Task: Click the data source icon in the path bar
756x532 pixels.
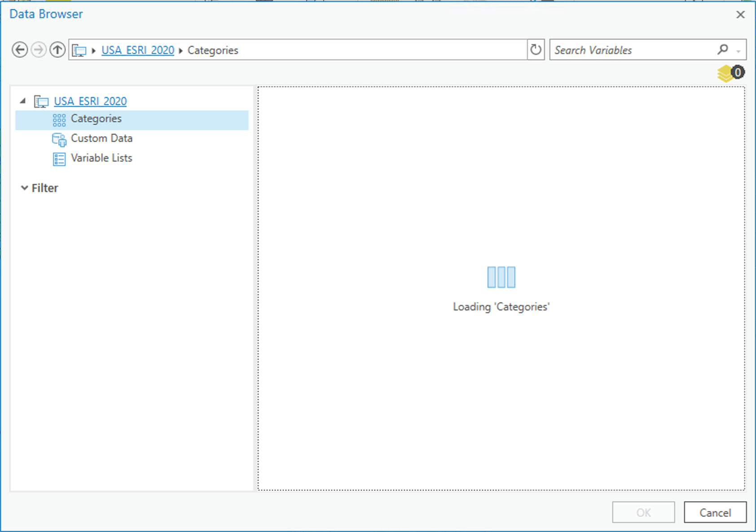Action: pos(79,50)
